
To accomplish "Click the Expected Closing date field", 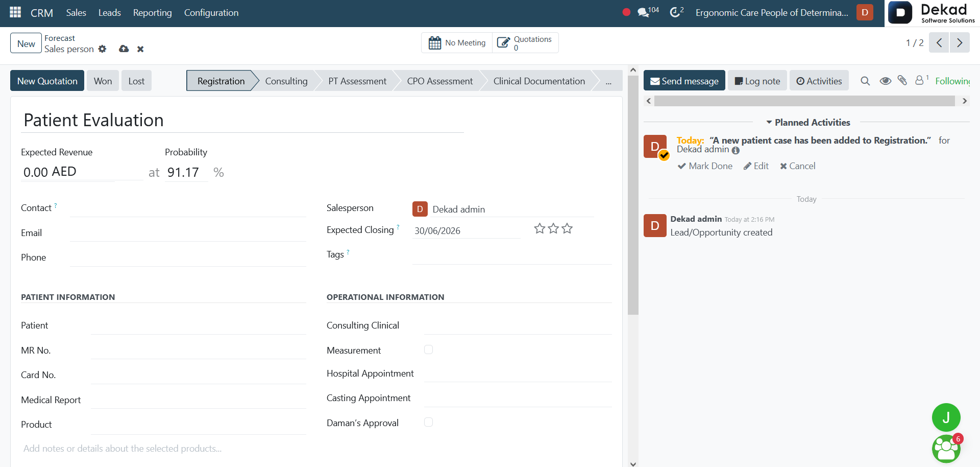I will (x=466, y=230).
